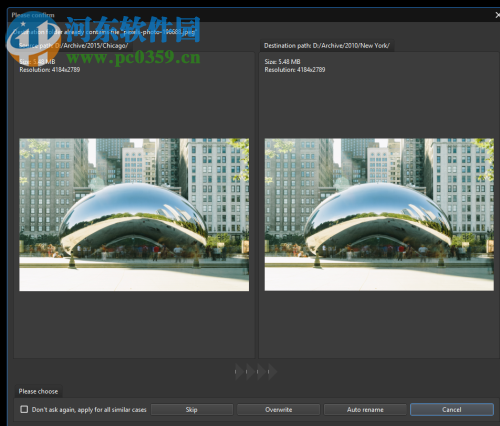Click the source Resolution: 4184x2789 text
The height and width of the screenshot is (426, 500).
point(50,70)
